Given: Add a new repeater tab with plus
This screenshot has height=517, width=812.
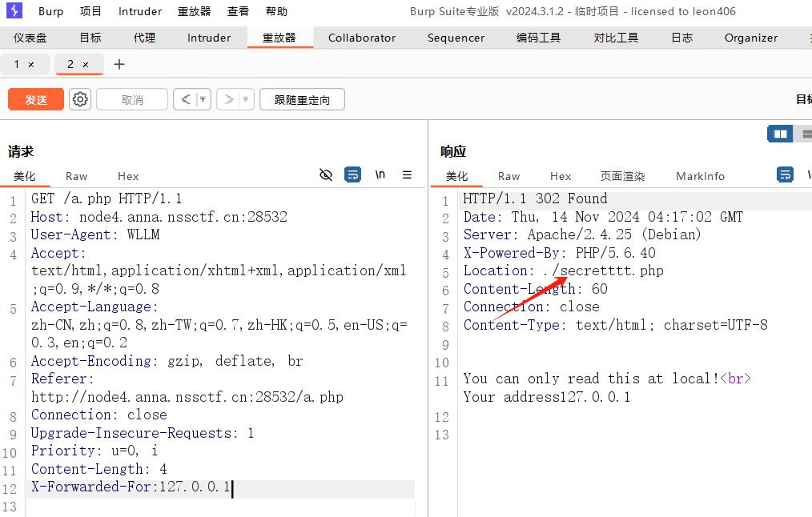Looking at the screenshot, I should pyautogui.click(x=119, y=64).
